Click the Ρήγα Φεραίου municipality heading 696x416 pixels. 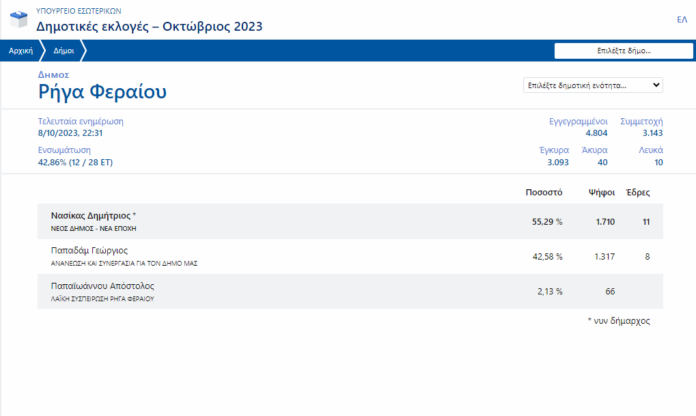102,92
